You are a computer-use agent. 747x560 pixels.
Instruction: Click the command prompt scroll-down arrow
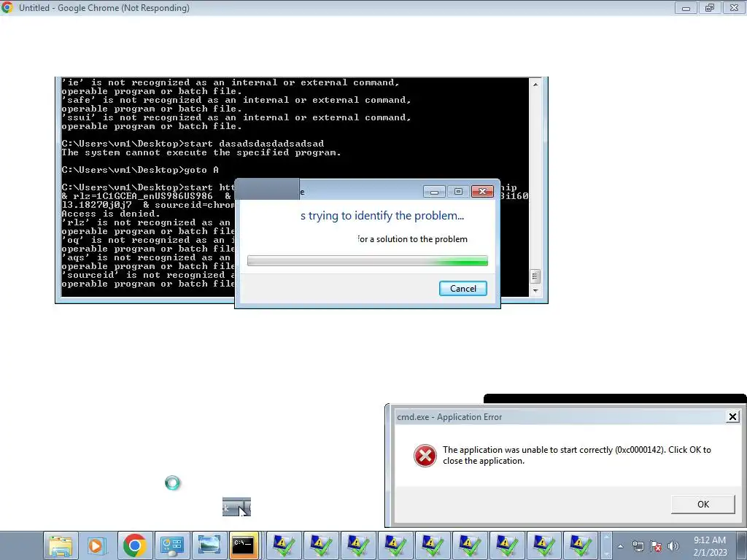[535, 290]
